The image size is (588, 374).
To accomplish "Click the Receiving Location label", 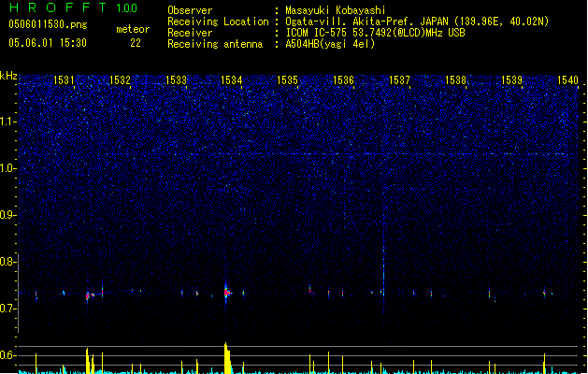I will [x=218, y=22].
